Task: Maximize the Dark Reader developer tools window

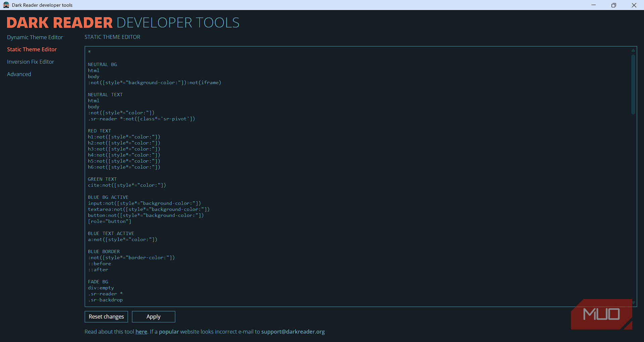Action: 613,5
